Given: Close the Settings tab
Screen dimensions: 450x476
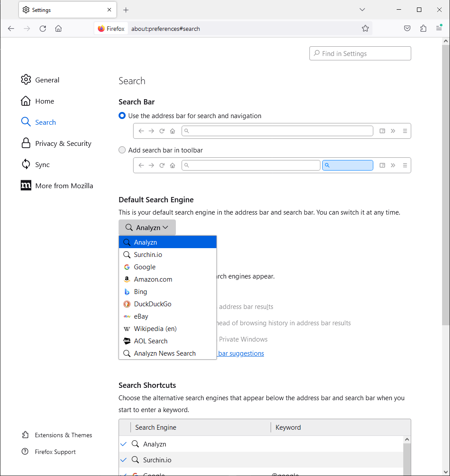Looking at the screenshot, I should 109,10.
